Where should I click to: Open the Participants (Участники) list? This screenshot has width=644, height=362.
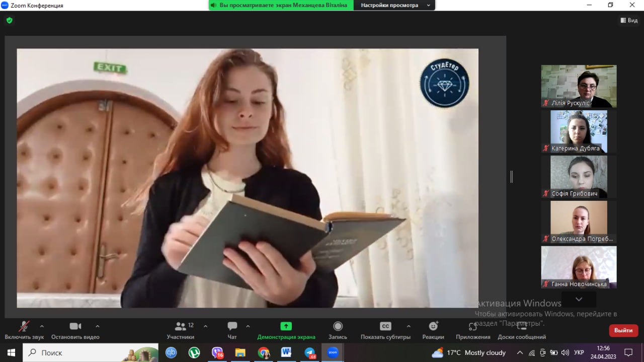click(180, 327)
